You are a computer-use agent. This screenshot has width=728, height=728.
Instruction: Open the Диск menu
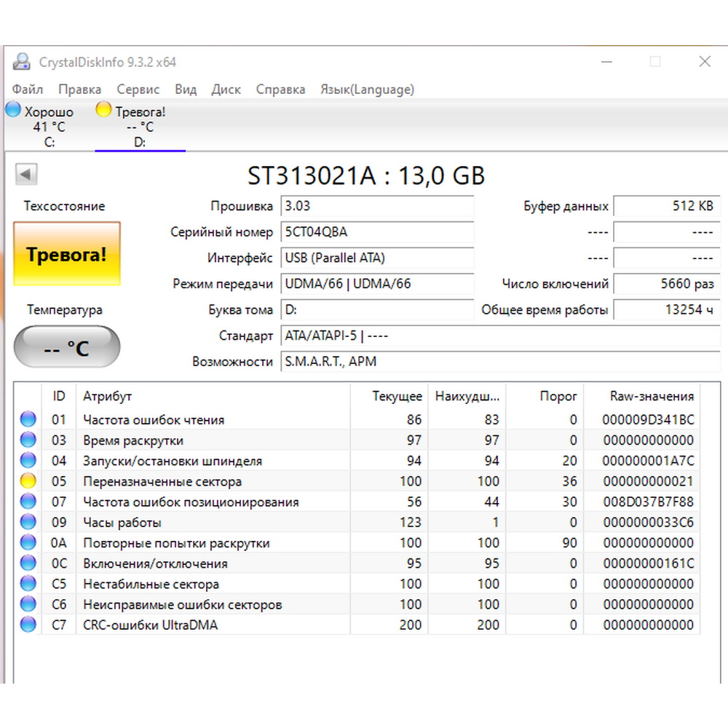coord(226,89)
